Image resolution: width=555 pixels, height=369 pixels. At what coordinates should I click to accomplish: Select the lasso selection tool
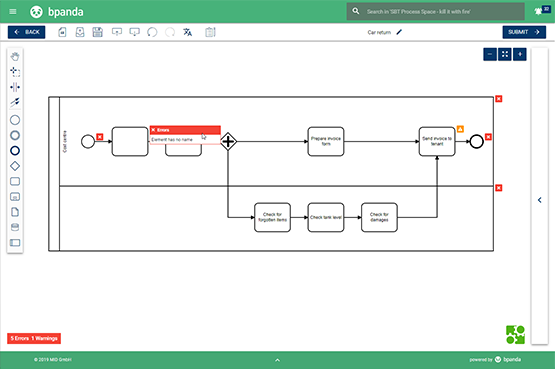15,72
